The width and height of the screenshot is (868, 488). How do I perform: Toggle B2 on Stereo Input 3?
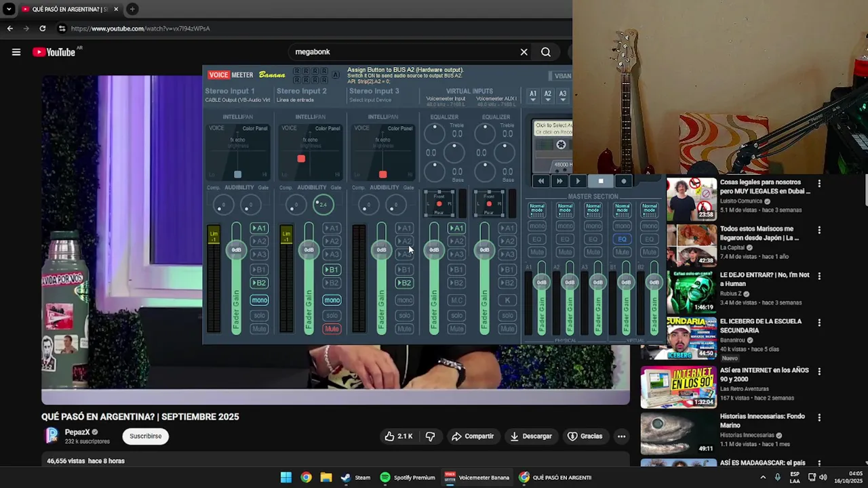[x=404, y=283]
